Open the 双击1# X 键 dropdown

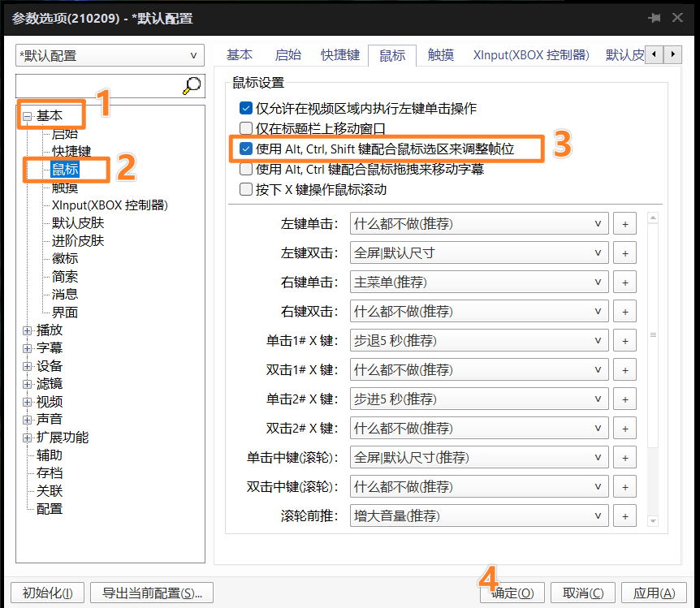[x=479, y=370]
